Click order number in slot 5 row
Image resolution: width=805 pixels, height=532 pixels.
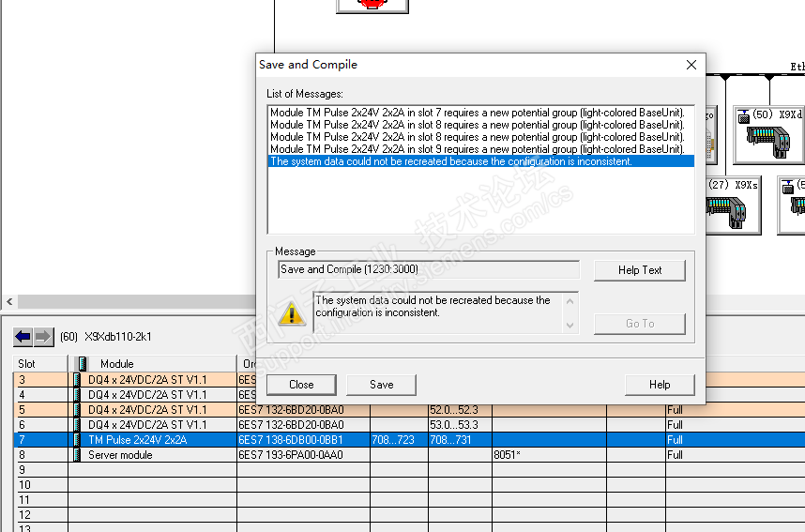291,410
